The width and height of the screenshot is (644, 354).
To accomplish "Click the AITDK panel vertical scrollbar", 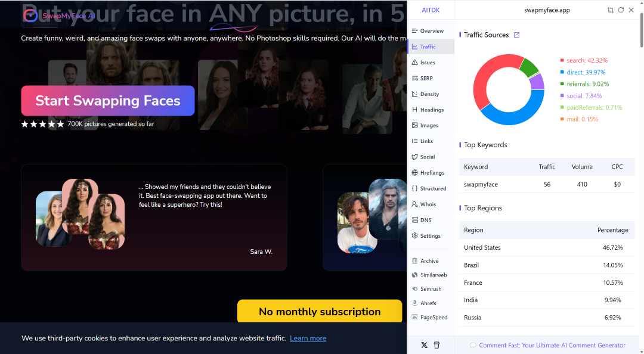I will [x=641, y=29].
